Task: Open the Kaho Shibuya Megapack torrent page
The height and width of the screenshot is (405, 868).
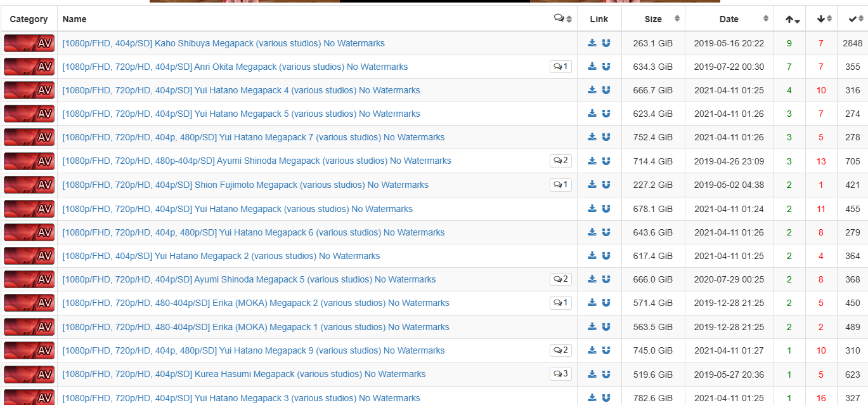Action: coord(223,43)
